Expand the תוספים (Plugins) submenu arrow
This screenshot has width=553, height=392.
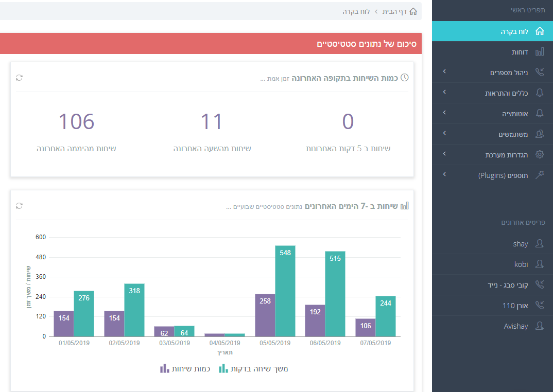[444, 174]
